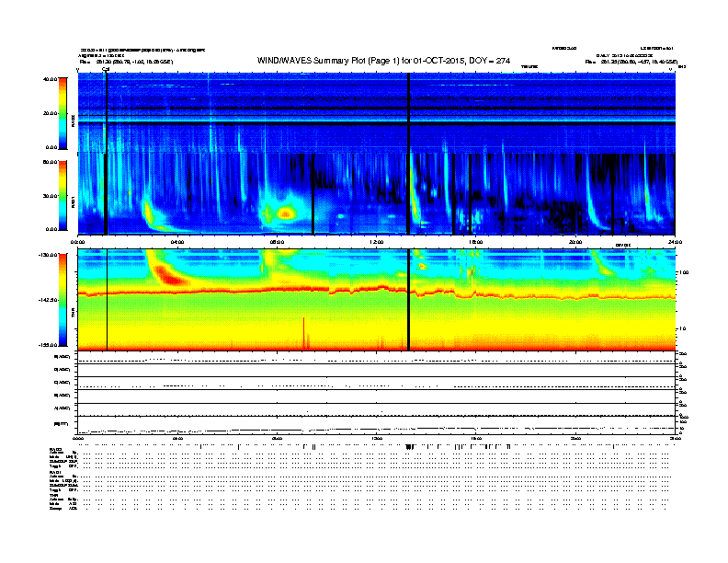Viewport: 728px width, 563px height.
Task: Click the -130.00 label on TNR scale
Action: pyautogui.click(x=49, y=255)
